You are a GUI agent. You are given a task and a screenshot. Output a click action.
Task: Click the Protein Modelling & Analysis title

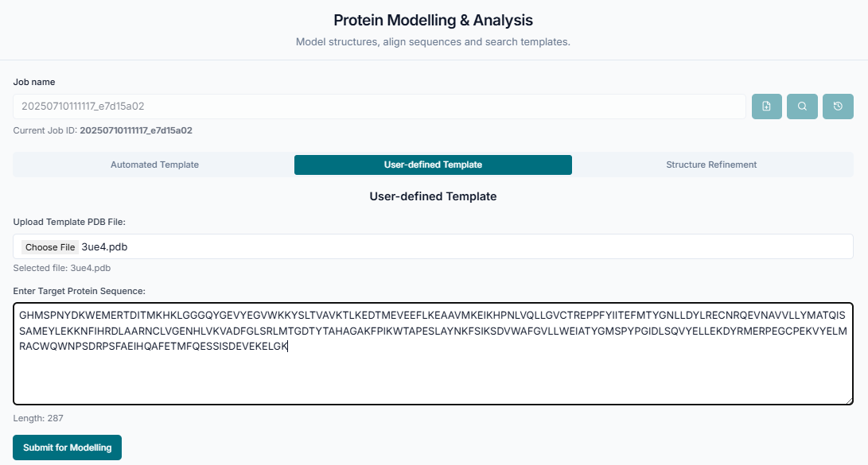coord(433,20)
